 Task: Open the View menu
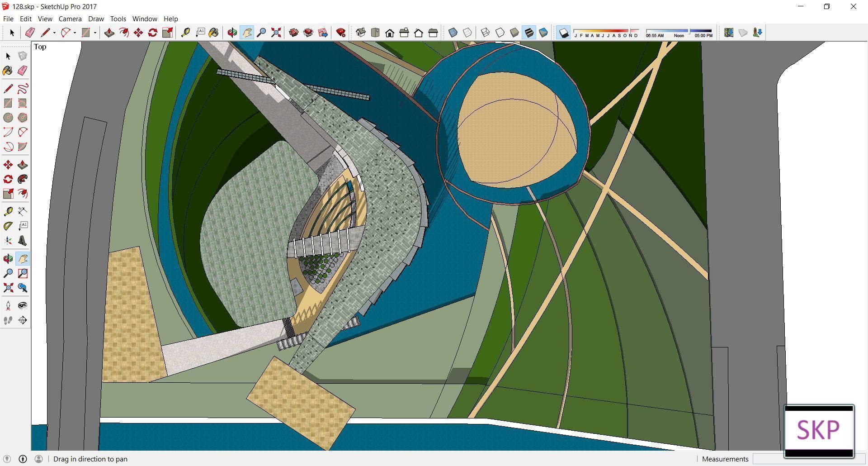click(45, 19)
